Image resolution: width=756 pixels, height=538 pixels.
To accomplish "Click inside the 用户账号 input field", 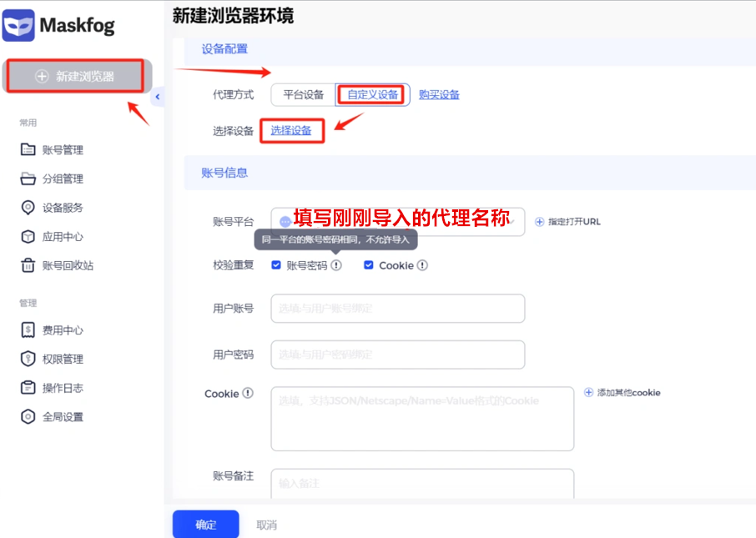I will [x=397, y=309].
